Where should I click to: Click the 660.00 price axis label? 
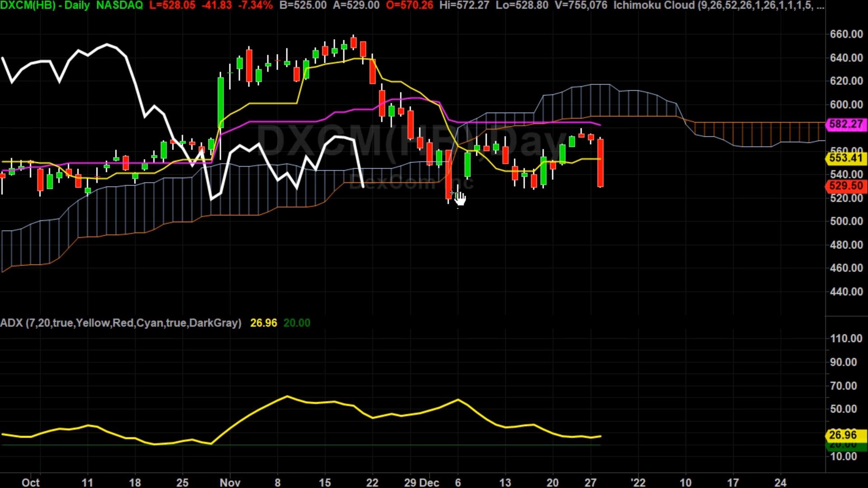(846, 34)
